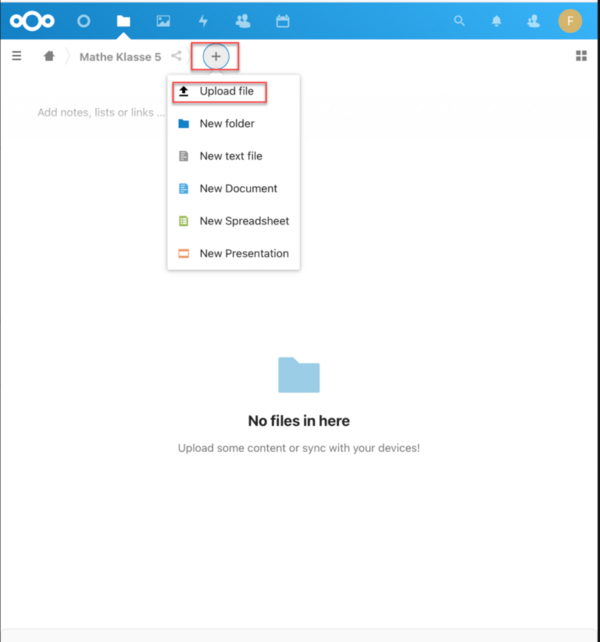Switch to grid view
The image size is (600, 642).
(x=581, y=56)
